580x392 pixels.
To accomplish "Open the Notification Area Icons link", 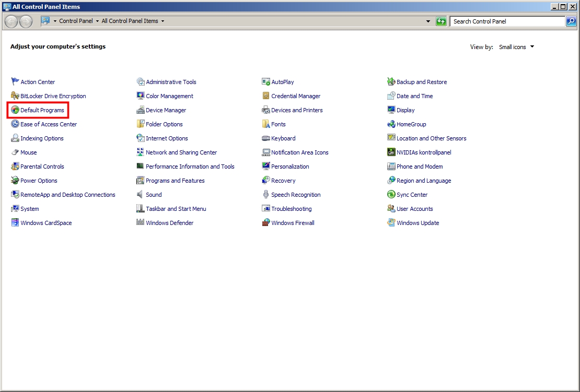I will pyautogui.click(x=299, y=152).
